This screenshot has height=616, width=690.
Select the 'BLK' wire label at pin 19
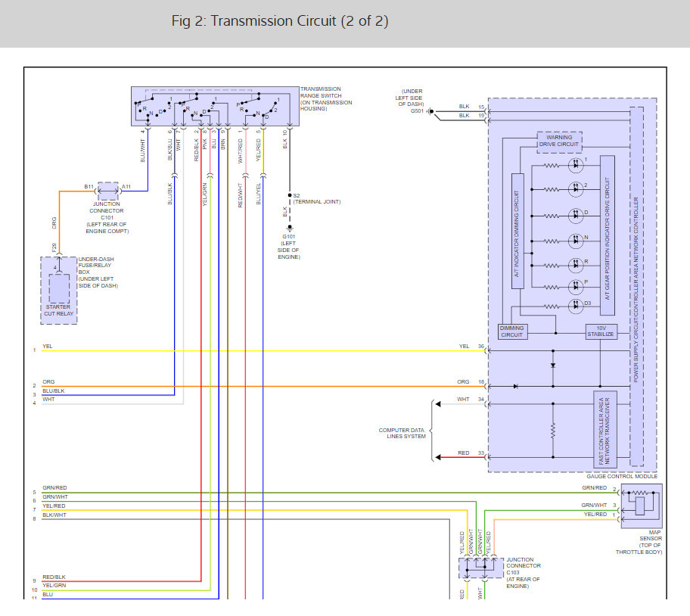click(465, 115)
